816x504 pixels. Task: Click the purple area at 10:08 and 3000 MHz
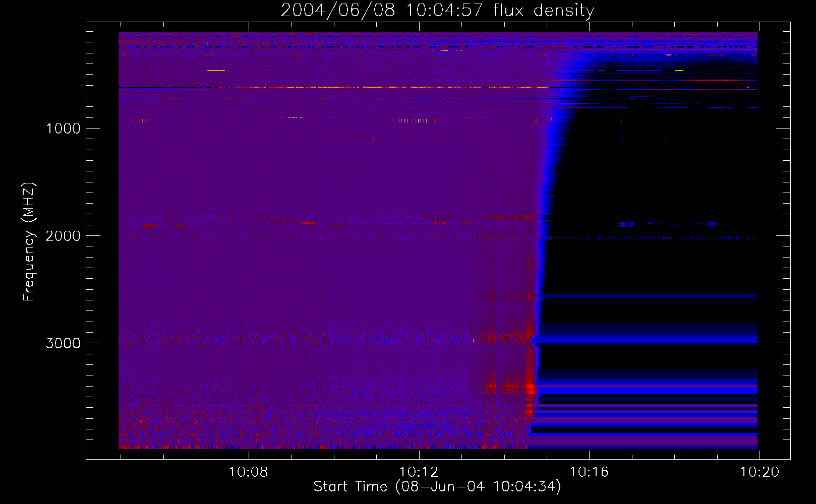[248, 343]
